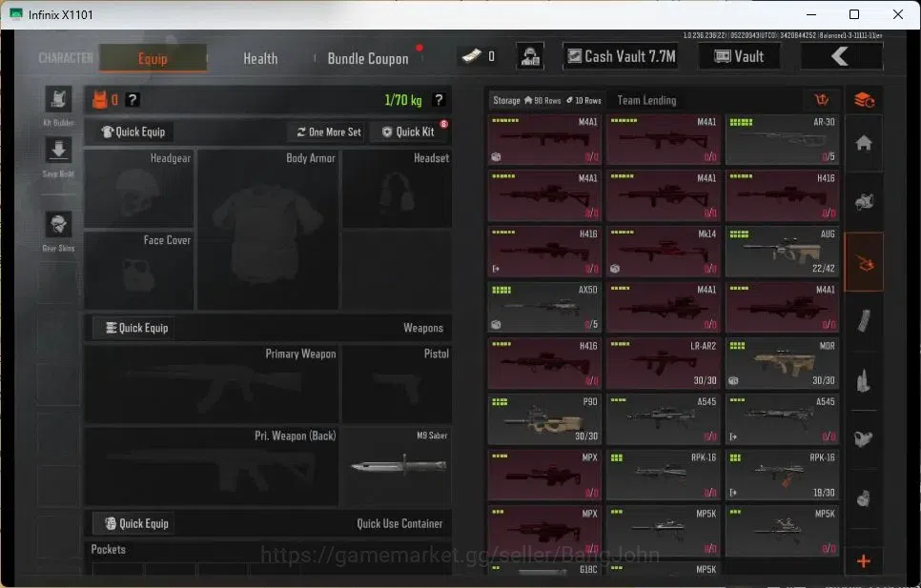Select the Storage tab
921x588 pixels.
pyautogui.click(x=547, y=100)
